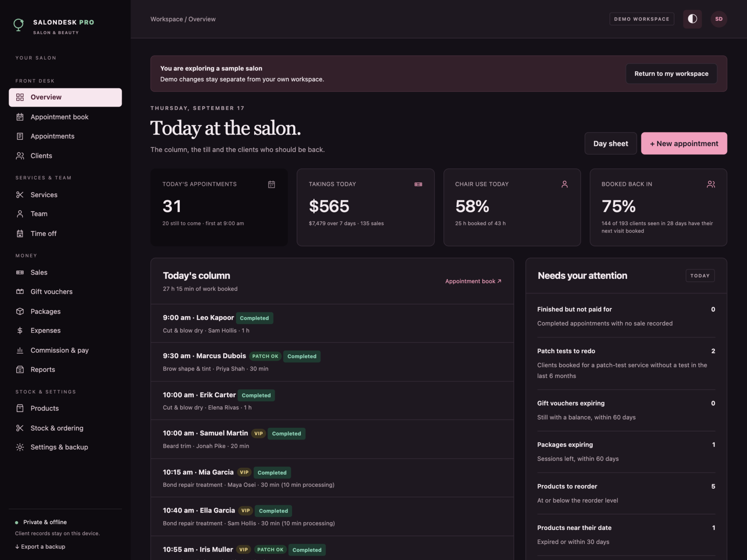This screenshot has height=560, width=747.
Task: Click Return to my workspace button
Action: click(x=671, y=73)
